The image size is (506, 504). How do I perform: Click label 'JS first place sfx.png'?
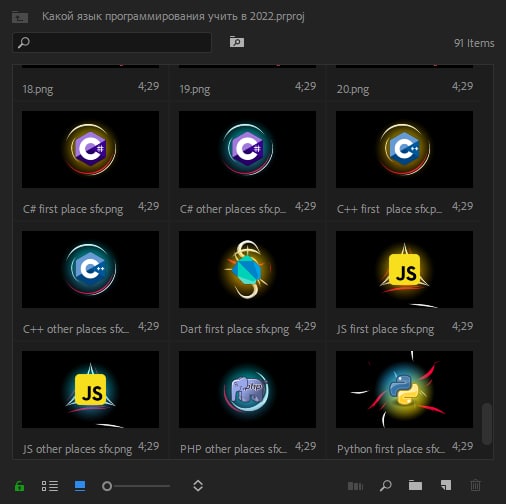coord(385,329)
